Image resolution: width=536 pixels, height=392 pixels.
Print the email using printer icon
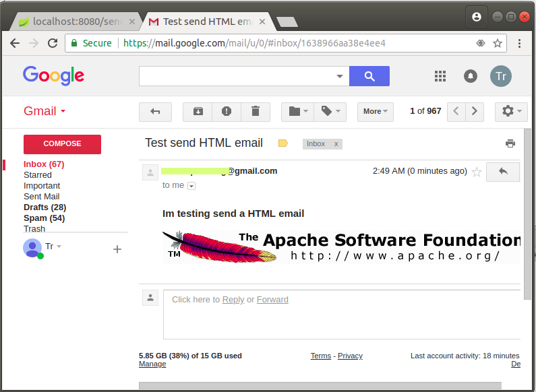(x=510, y=143)
